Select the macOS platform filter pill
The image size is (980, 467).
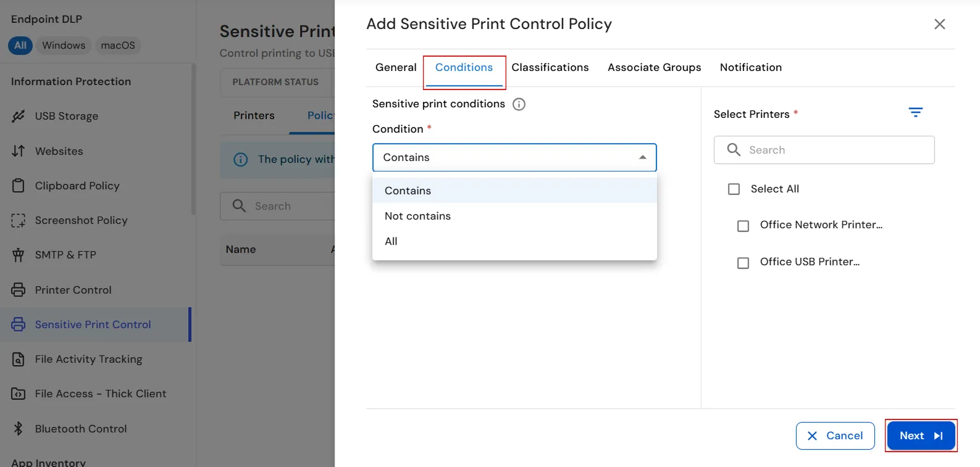point(118,46)
